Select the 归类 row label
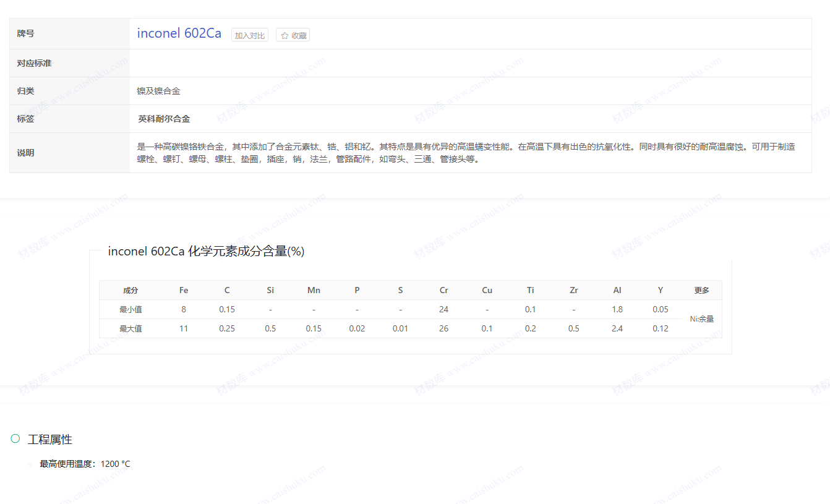The image size is (830, 504). tap(26, 91)
